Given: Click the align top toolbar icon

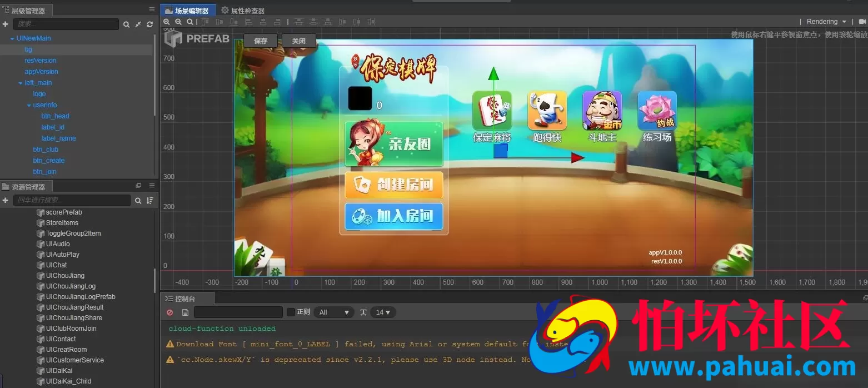Looking at the screenshot, I should (205, 22).
